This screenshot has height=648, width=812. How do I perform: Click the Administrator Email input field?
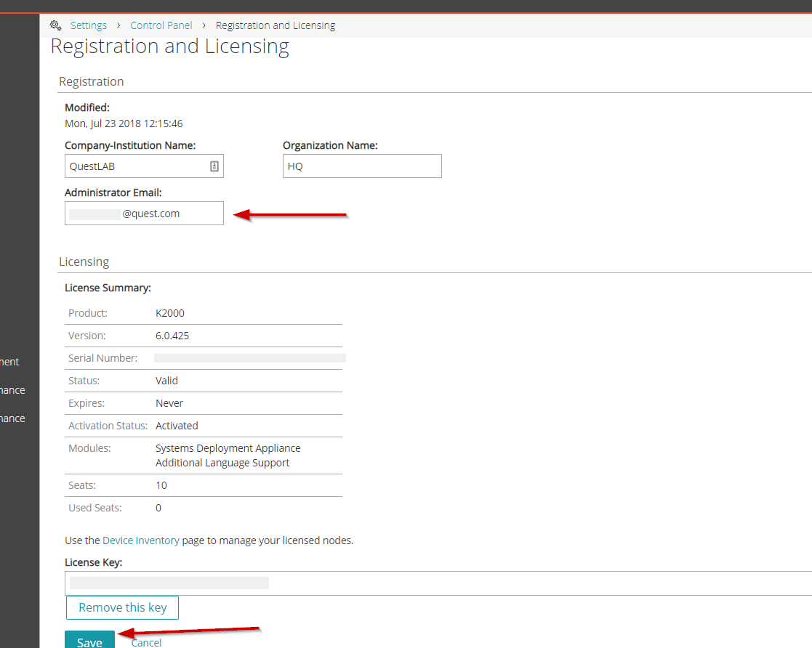click(144, 214)
